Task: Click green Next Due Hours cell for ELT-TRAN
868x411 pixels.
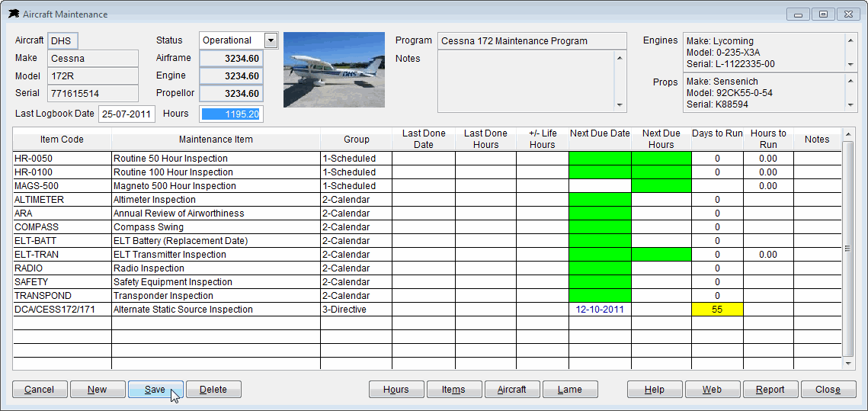Action: pos(661,255)
